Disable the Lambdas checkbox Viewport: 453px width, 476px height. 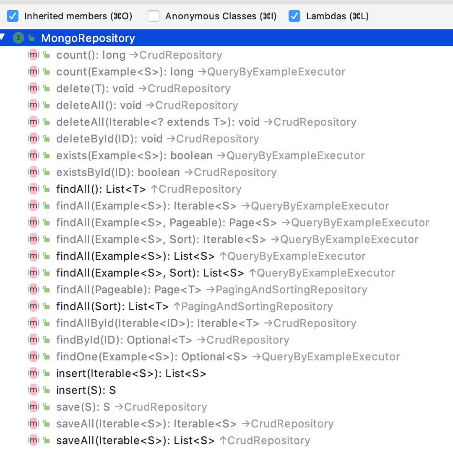(x=294, y=16)
